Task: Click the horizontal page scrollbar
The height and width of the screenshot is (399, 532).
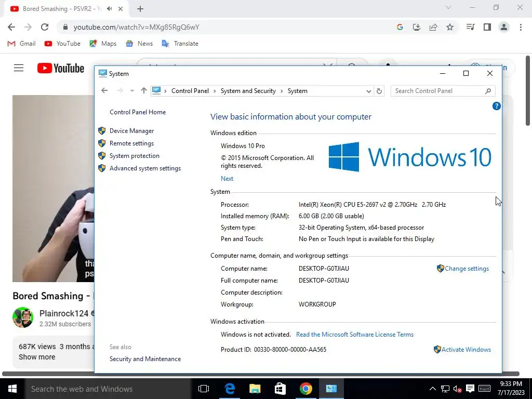Action: (x=261, y=374)
